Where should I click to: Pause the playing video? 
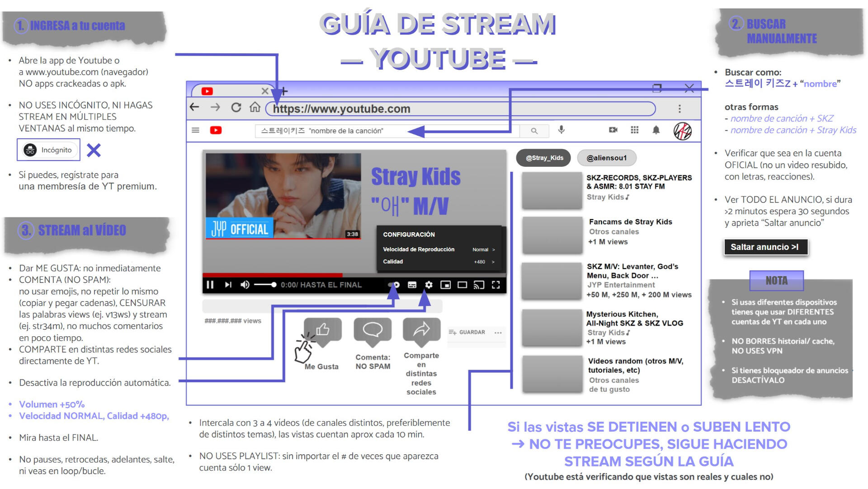[210, 285]
